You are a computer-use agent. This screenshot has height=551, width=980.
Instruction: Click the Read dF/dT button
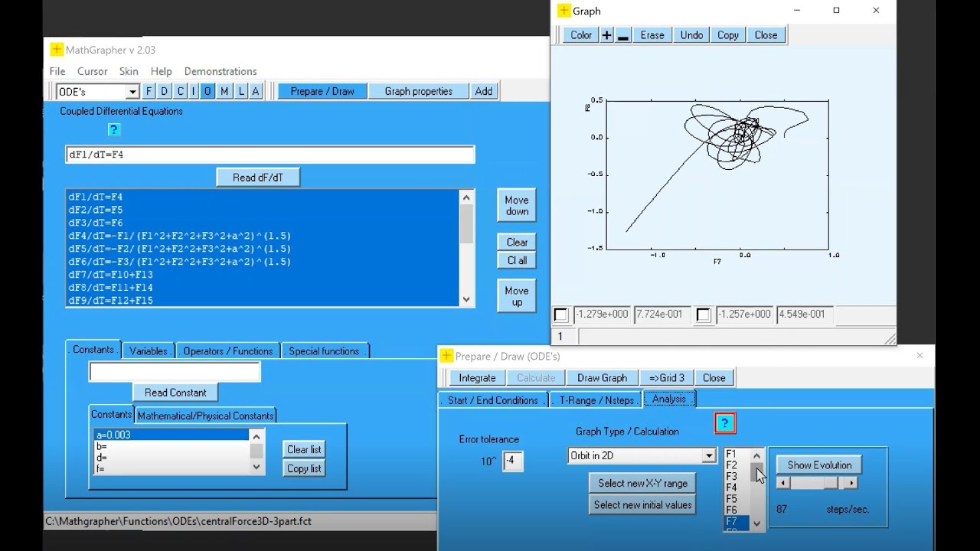258,178
